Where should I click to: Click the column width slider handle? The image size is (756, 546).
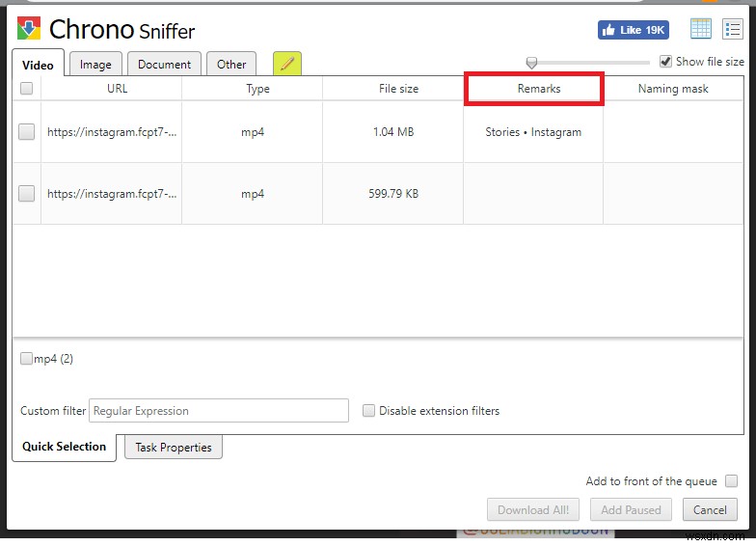click(x=531, y=63)
